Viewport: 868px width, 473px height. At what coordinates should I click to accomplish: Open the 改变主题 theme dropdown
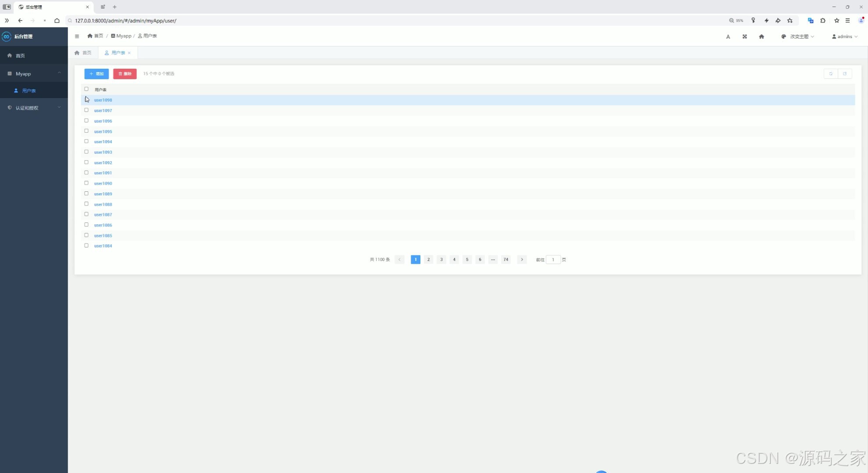798,37
